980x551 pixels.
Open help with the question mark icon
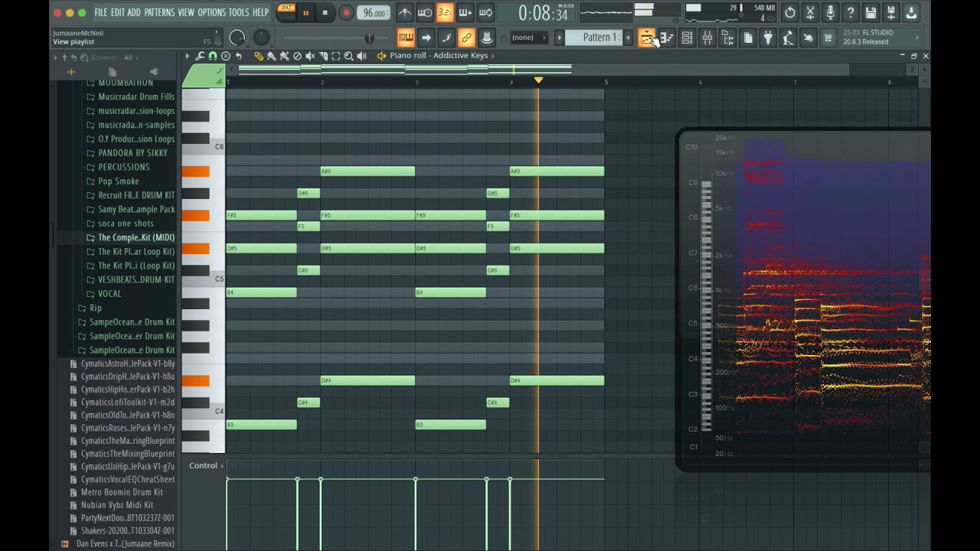pos(851,13)
